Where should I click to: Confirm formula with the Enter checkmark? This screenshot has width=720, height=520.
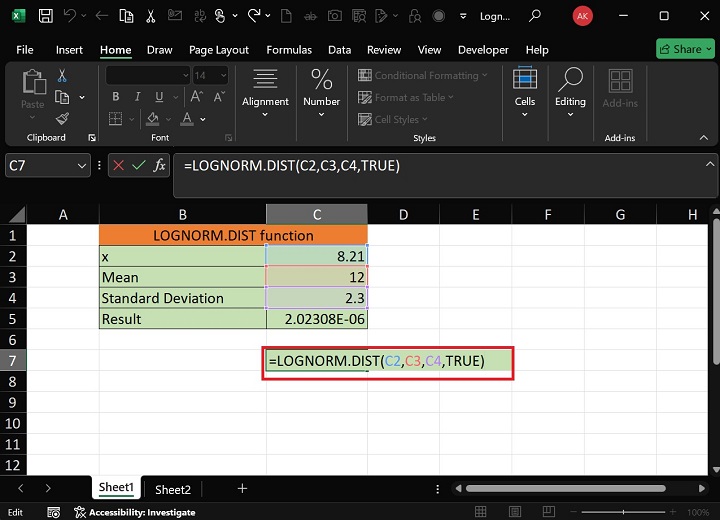tap(139, 165)
